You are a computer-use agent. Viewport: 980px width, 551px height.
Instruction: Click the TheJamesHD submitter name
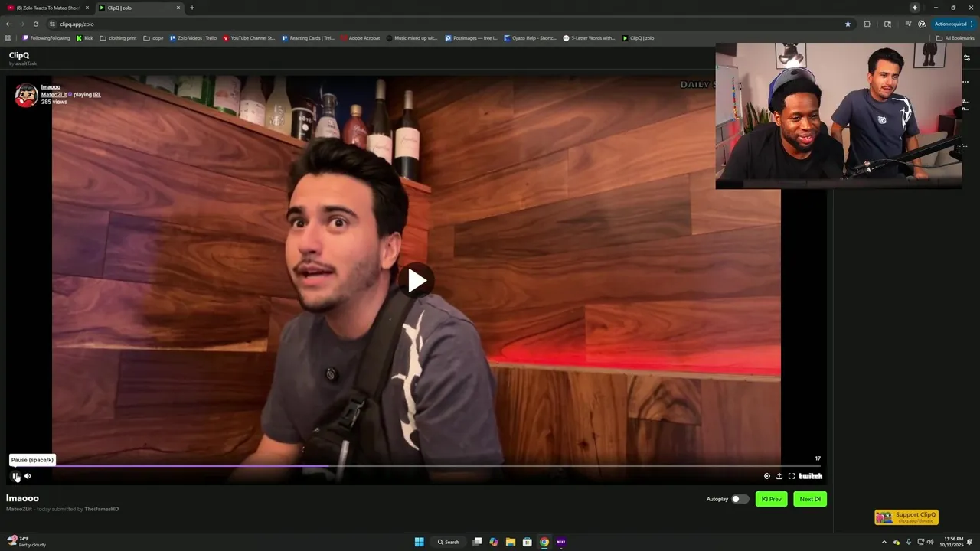(102, 509)
